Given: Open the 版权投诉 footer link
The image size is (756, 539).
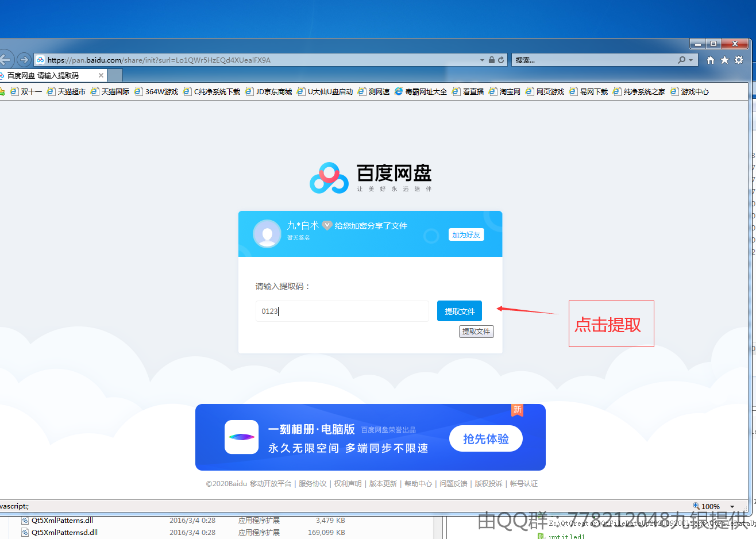Looking at the screenshot, I should point(489,484).
